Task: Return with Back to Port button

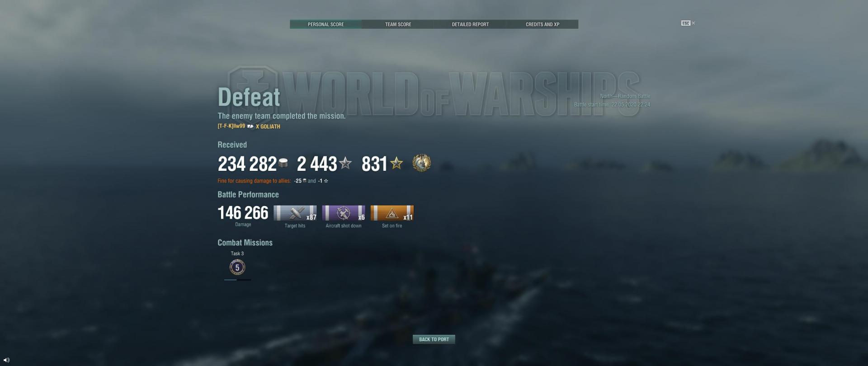Action: pyautogui.click(x=434, y=339)
